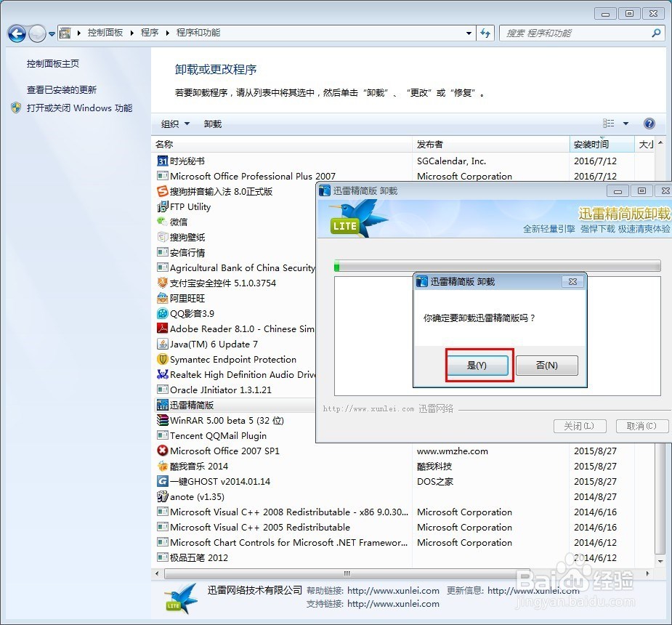Click the Forward navigation arrow button
The height and width of the screenshot is (625, 672).
37,33
